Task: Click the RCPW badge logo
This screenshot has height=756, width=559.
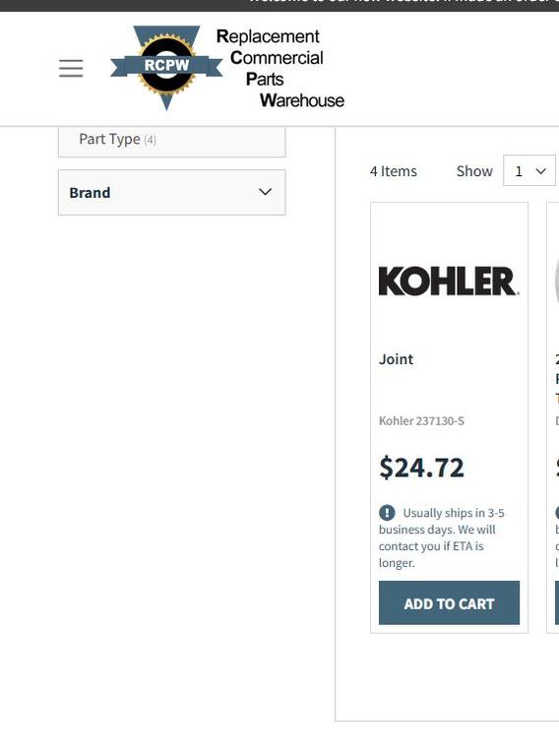Action: (x=166, y=68)
